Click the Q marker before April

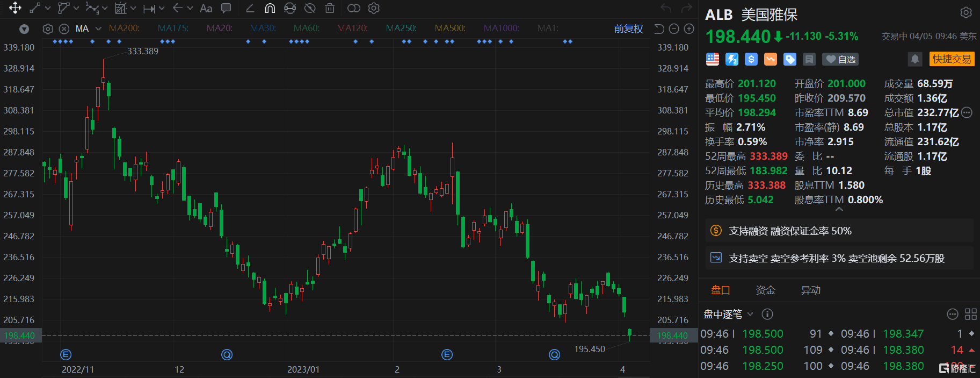pos(555,354)
